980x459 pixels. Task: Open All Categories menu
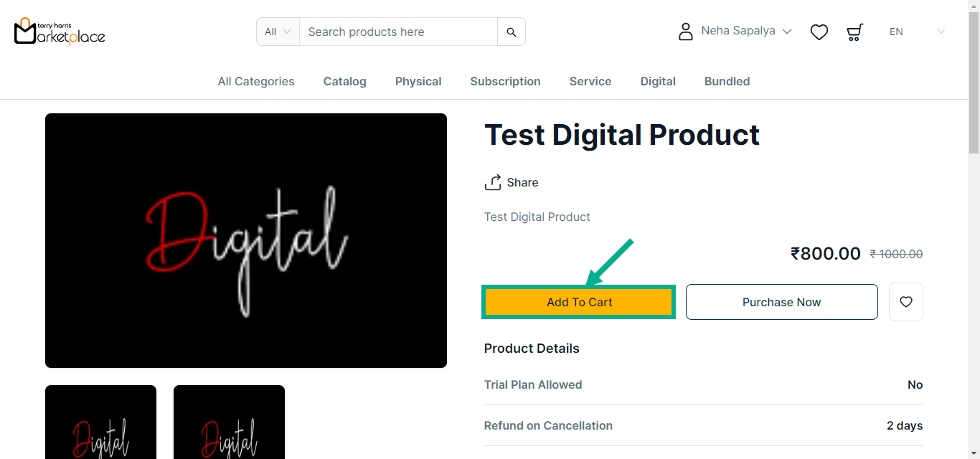256,82
